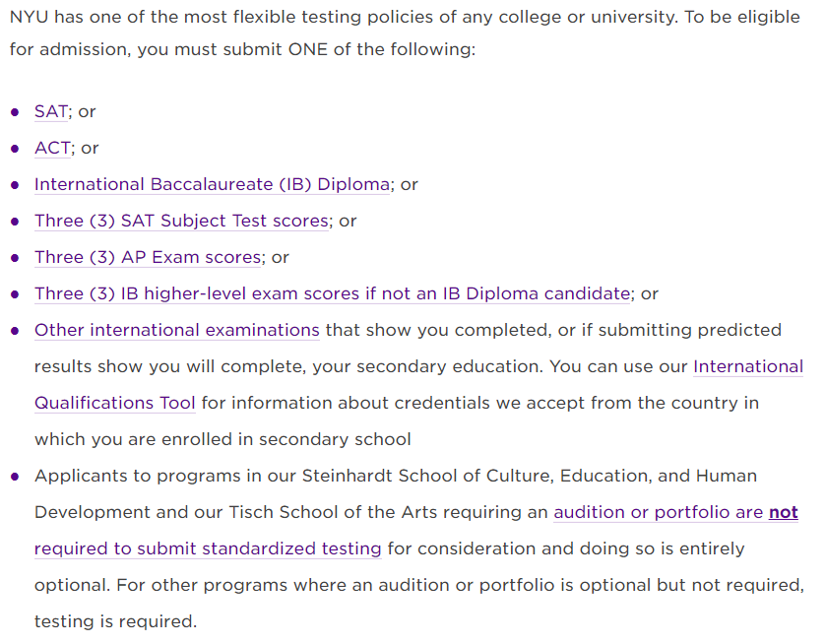This screenshot has width=826, height=644.
Task: Click the bullet beside the Steinhardt applicants paragraph
Action: pos(15,477)
